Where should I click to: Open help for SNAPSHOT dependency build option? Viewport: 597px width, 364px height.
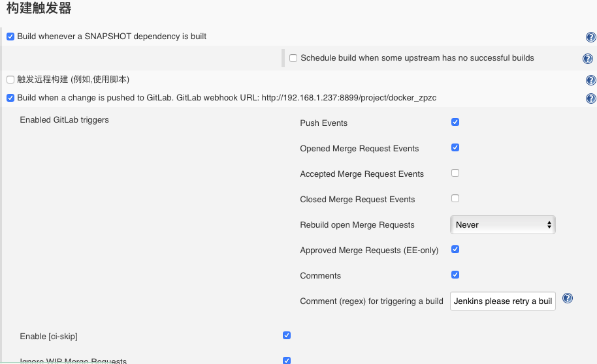pos(591,37)
